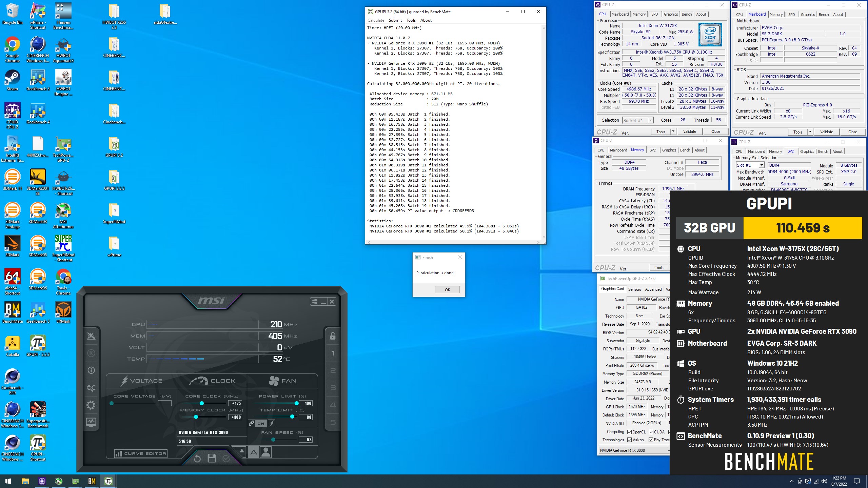Open the Socket #1 selection dropdown
Viewport: 868px width, 488px height.
point(651,120)
